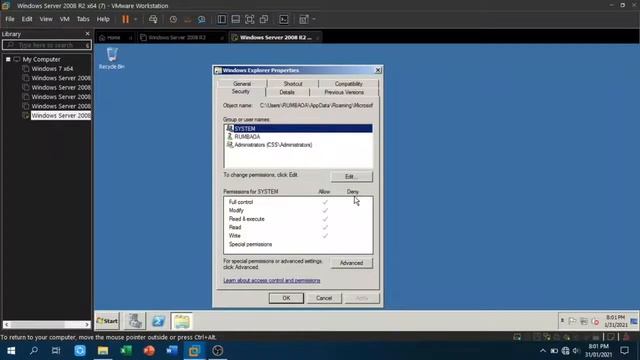Pause the virtual machine with the orange button
Image resolution: width=640 pixels, height=360 pixels.
pos(125,19)
